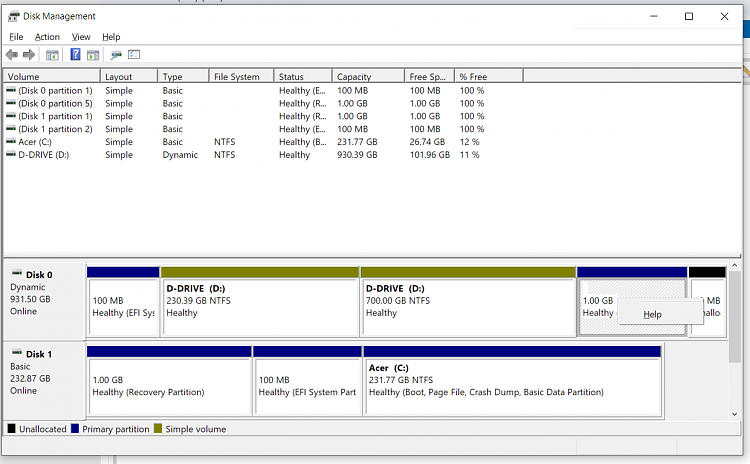Click the blue Help question mark icon
Viewport: 750px width, 464px height.
(x=75, y=55)
